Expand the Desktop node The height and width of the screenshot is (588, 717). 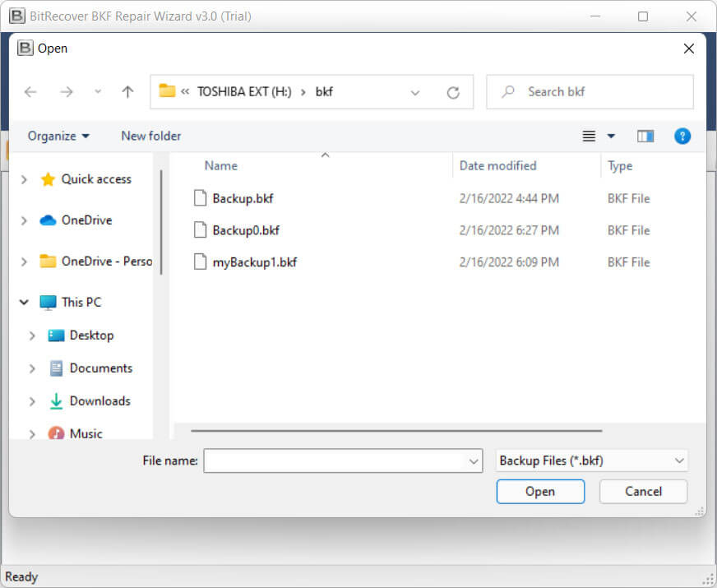(x=32, y=336)
